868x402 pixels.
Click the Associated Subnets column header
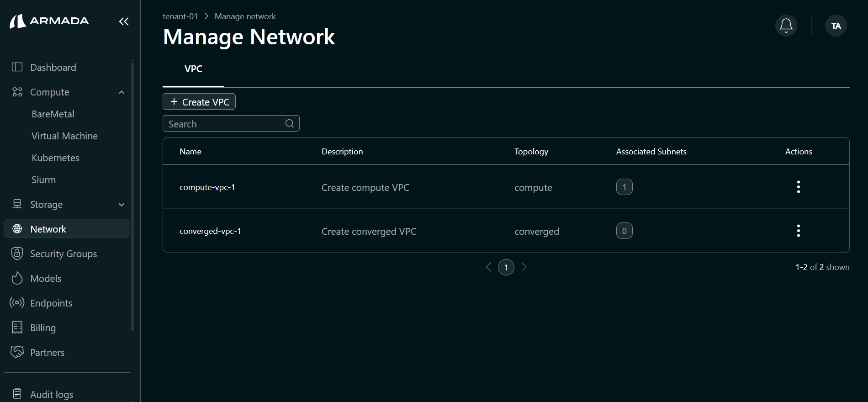651,152
